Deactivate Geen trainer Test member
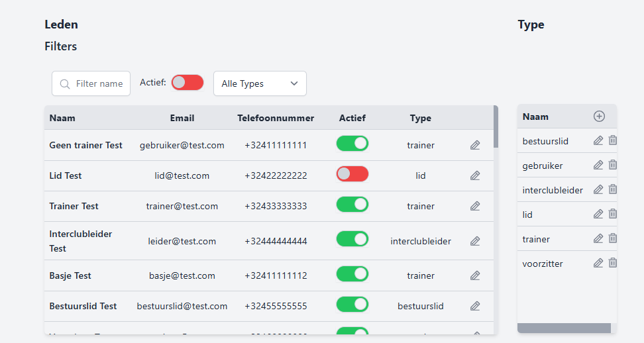This screenshot has width=644, height=343. (352, 144)
